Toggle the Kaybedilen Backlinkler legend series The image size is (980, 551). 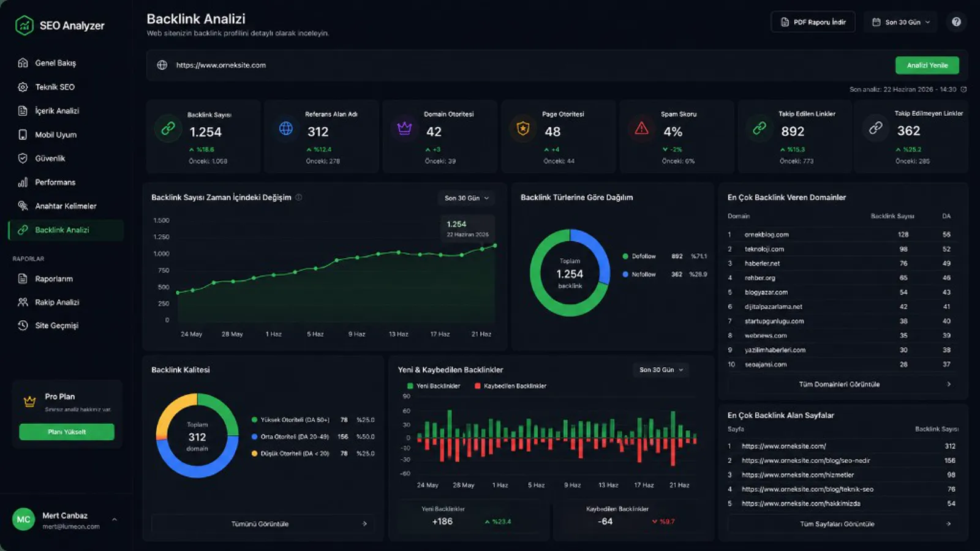click(510, 386)
